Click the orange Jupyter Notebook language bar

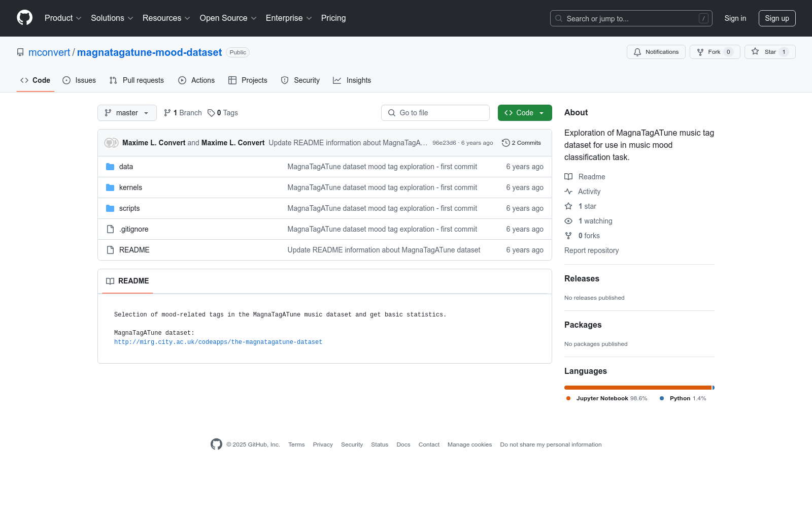tap(638, 388)
